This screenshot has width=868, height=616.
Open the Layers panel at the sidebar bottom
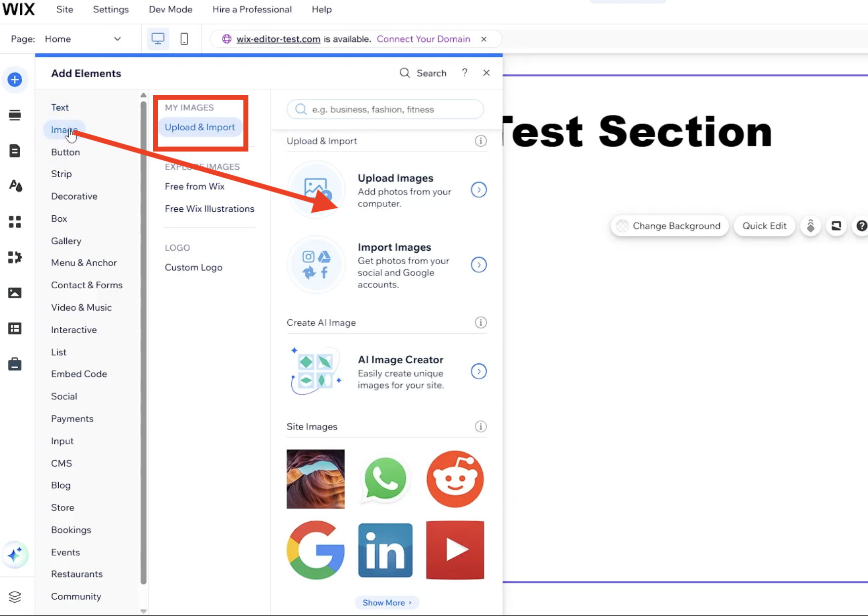[15, 597]
